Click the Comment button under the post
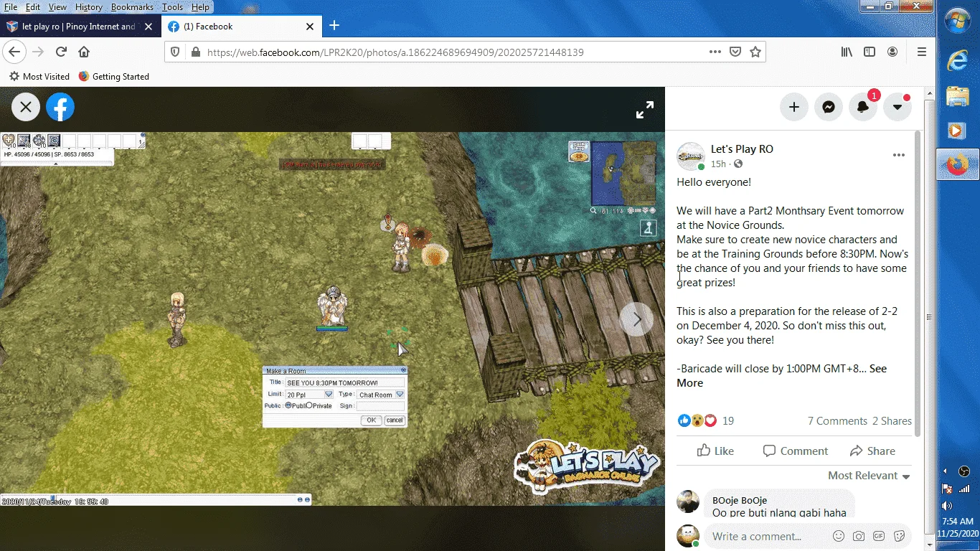Viewport: 980px width, 551px height. pos(795,451)
